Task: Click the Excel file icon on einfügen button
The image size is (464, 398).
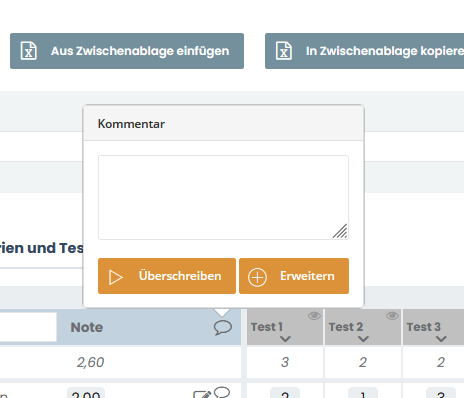Action: click(x=29, y=51)
